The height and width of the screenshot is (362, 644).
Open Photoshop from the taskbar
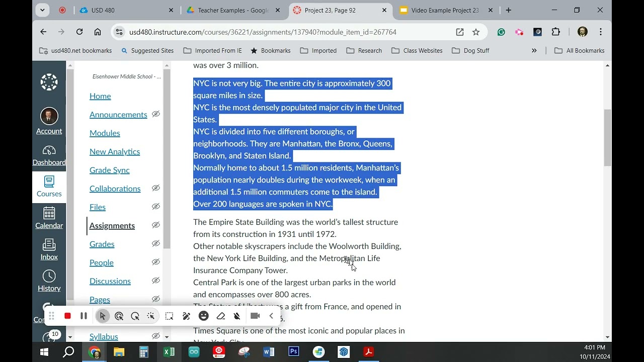pos(294,352)
